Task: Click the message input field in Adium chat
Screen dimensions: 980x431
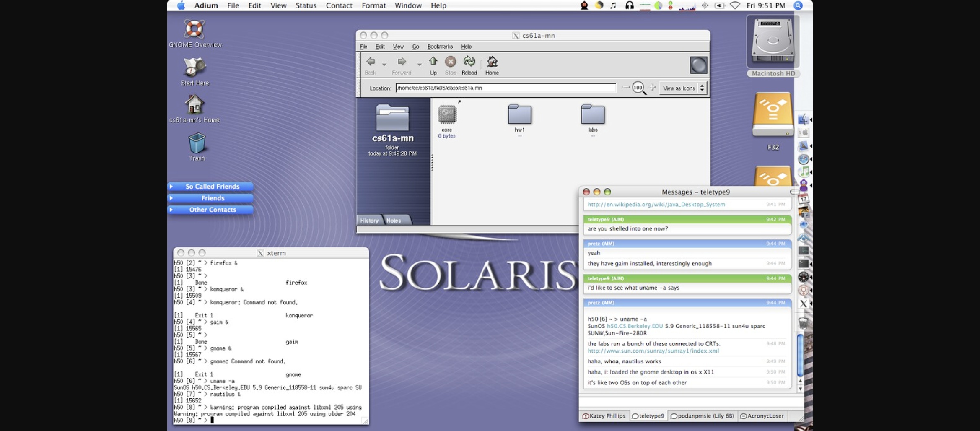Action: (691, 402)
